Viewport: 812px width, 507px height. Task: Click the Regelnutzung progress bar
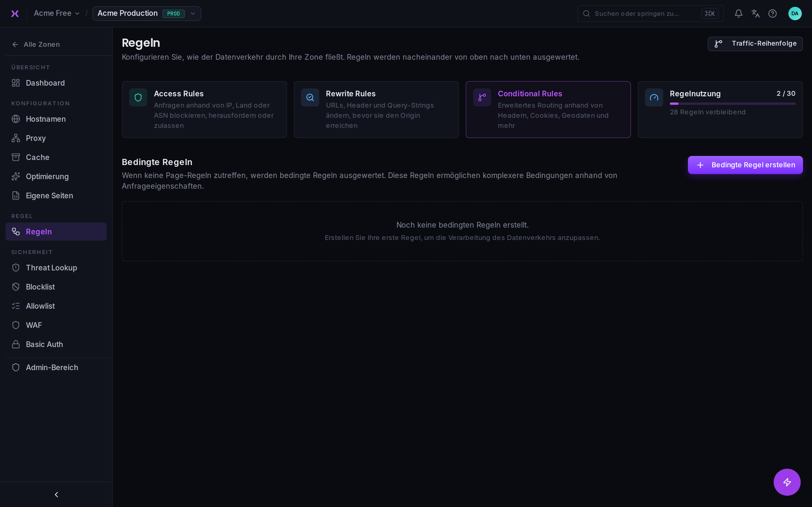coord(732,104)
